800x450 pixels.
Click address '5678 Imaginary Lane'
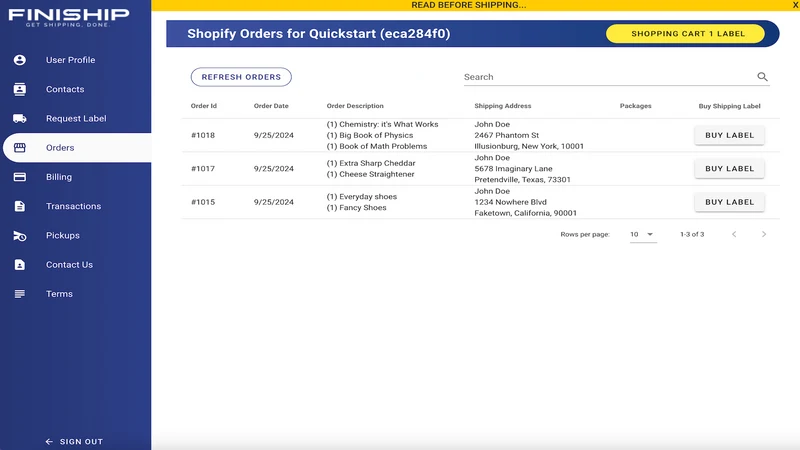513,168
